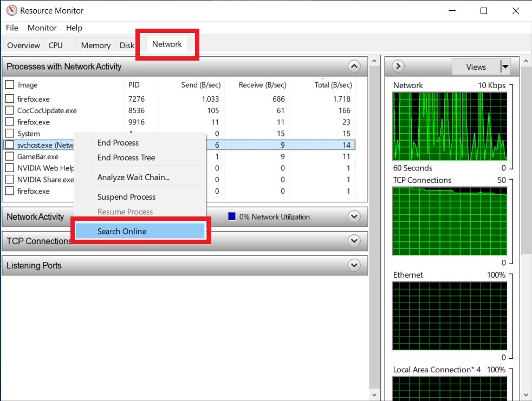This screenshot has height=401, width=532.
Task: Choose Suspend Process in context menu
Action: click(x=126, y=197)
